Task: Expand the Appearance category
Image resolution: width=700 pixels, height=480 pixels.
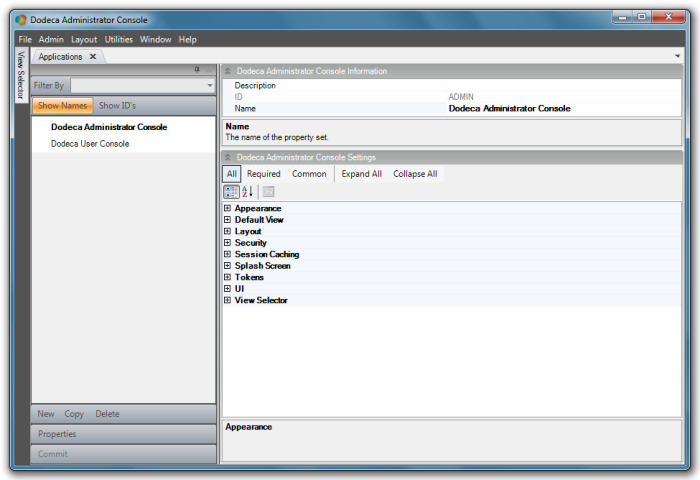Action: 227,208
